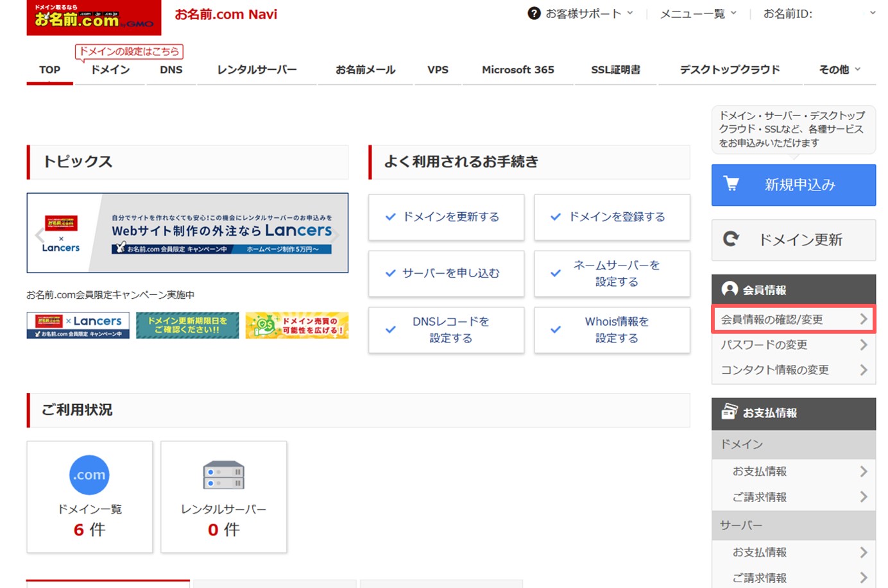
Task: Open domain ご請求情報 link
Action: pyautogui.click(x=794, y=497)
